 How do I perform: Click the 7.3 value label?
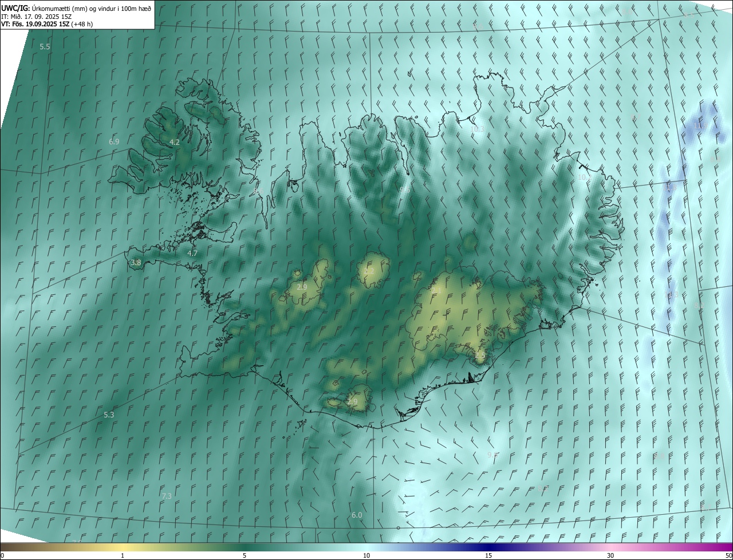167,496
